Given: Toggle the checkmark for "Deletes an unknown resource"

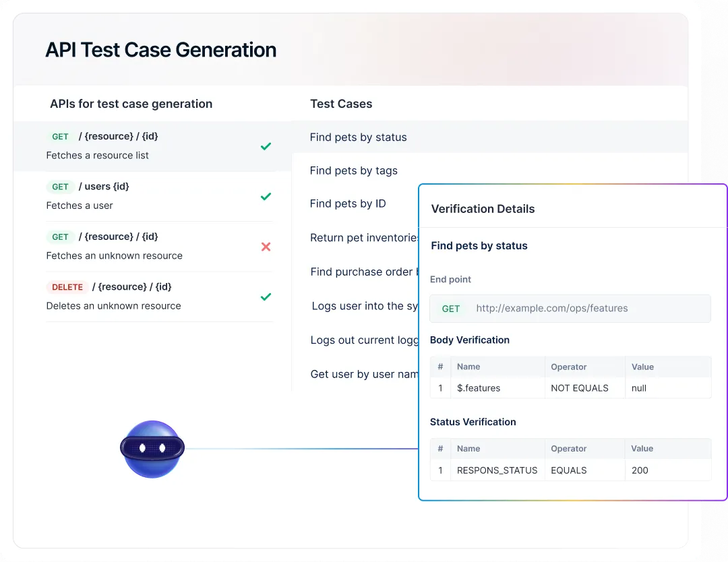Looking at the screenshot, I should click(266, 296).
